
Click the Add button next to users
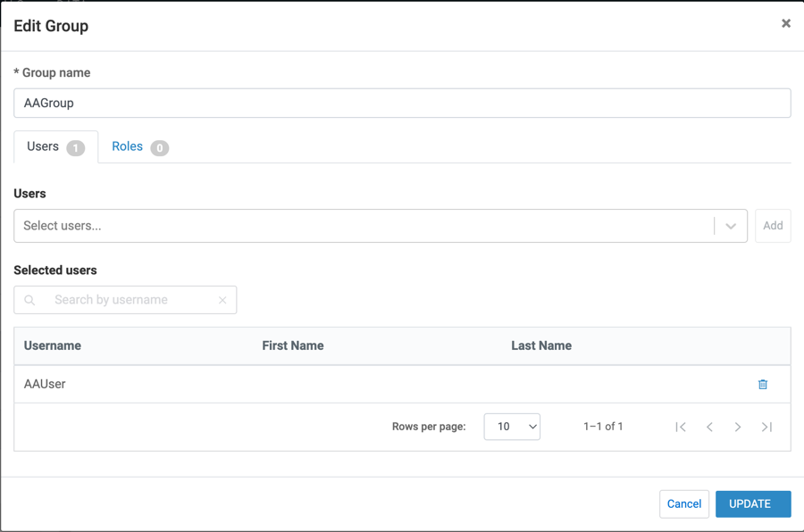[773, 226]
